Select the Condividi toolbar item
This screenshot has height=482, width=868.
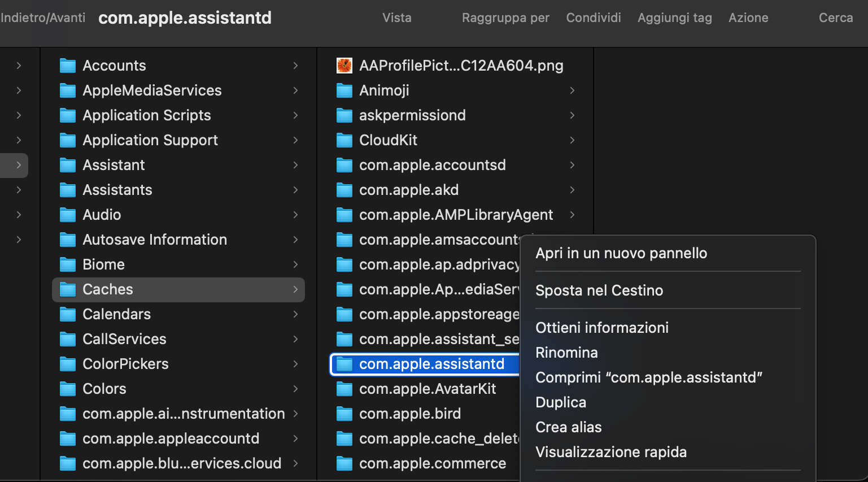(593, 18)
